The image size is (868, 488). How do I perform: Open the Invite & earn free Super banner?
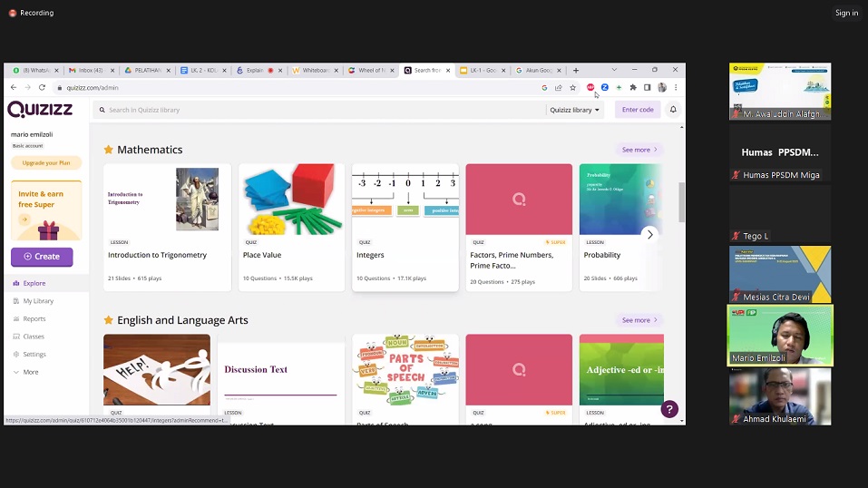[x=46, y=210]
